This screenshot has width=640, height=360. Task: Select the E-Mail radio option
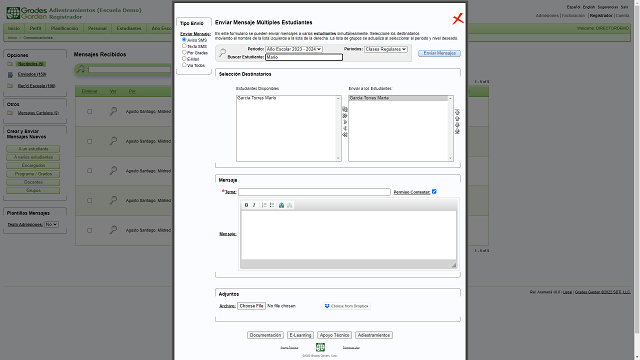point(184,58)
